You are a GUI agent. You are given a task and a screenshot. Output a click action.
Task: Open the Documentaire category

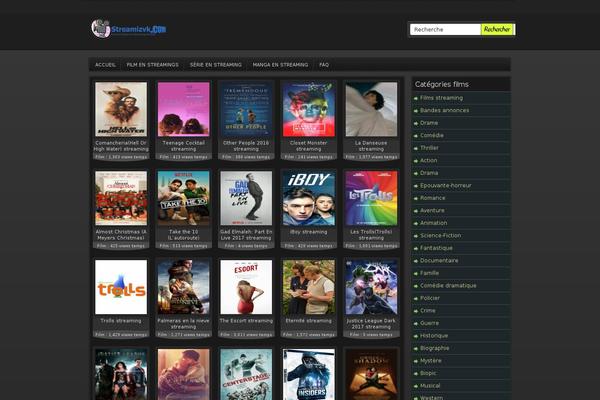click(x=439, y=260)
